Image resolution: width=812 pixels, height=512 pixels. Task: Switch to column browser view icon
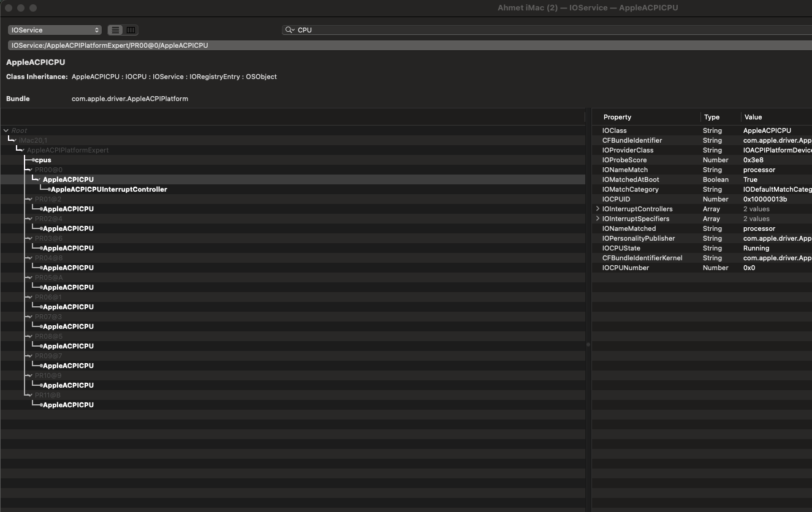(131, 30)
